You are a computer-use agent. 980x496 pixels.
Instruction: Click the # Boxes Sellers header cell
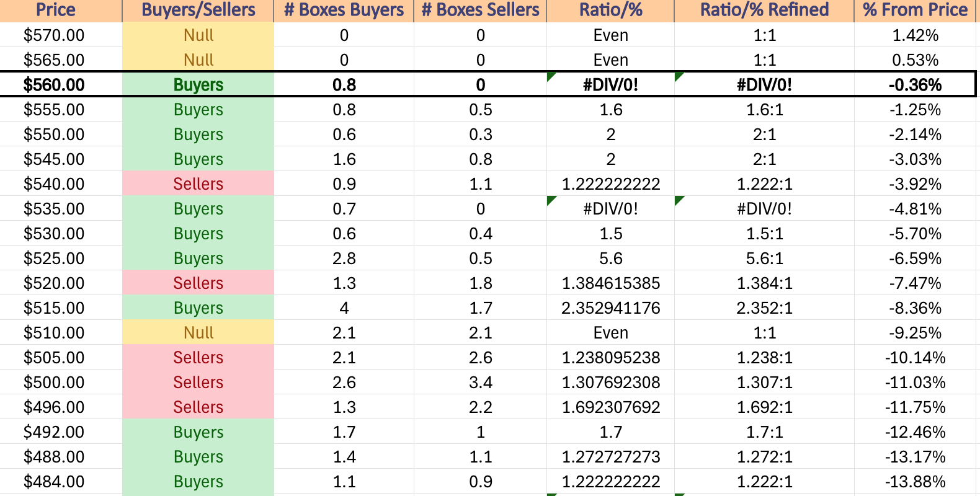(x=480, y=11)
